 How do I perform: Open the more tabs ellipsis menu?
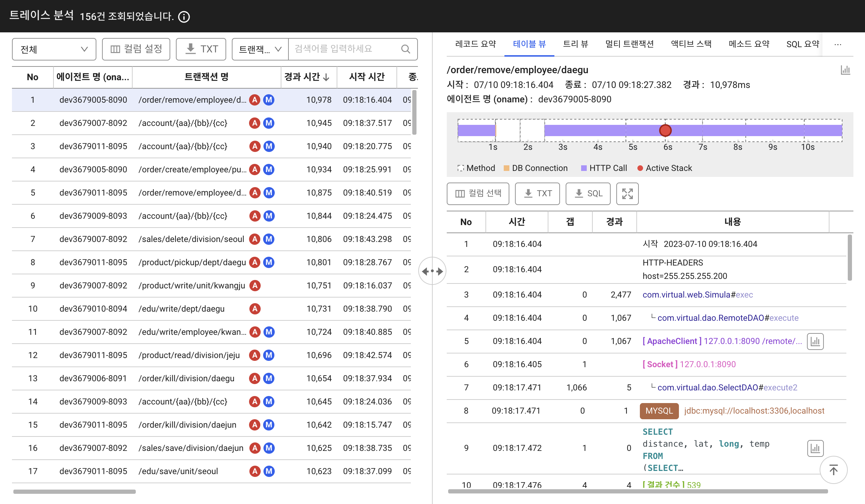coord(838,44)
